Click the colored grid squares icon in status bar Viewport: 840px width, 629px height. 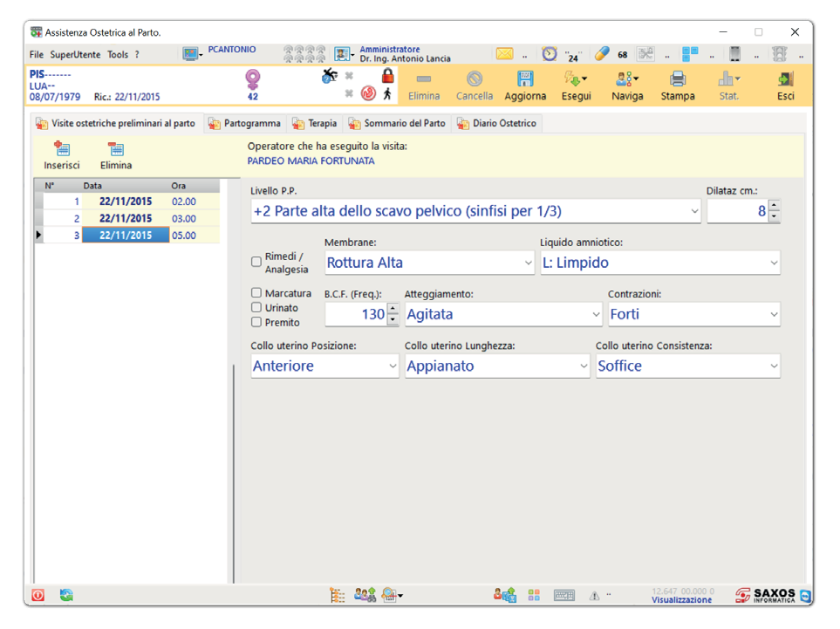534,595
